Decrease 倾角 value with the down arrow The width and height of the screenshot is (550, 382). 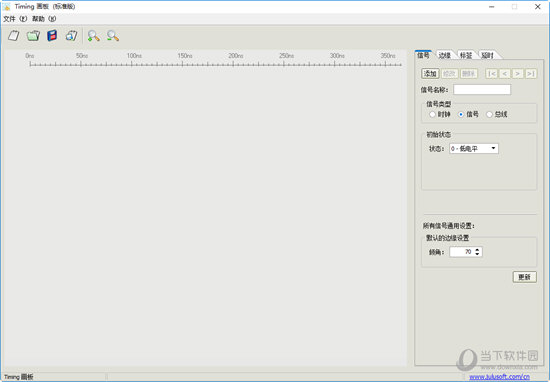477,254
